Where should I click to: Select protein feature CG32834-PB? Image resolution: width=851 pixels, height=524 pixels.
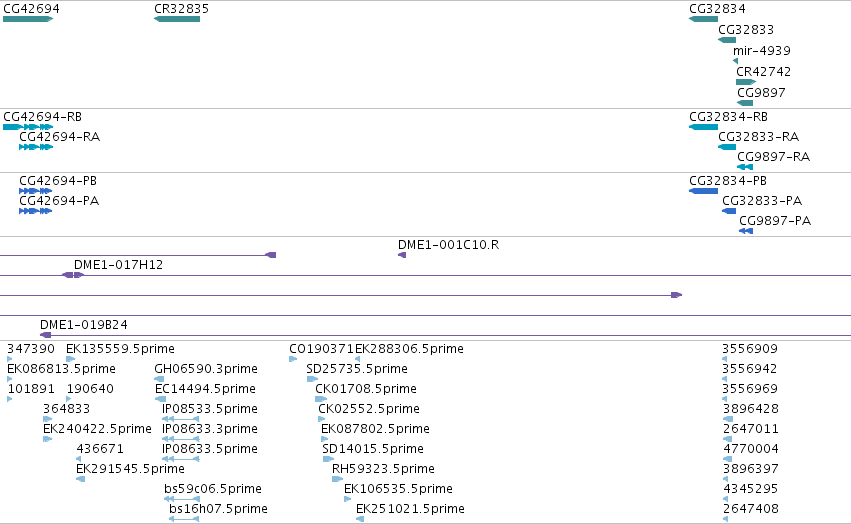click(x=703, y=191)
